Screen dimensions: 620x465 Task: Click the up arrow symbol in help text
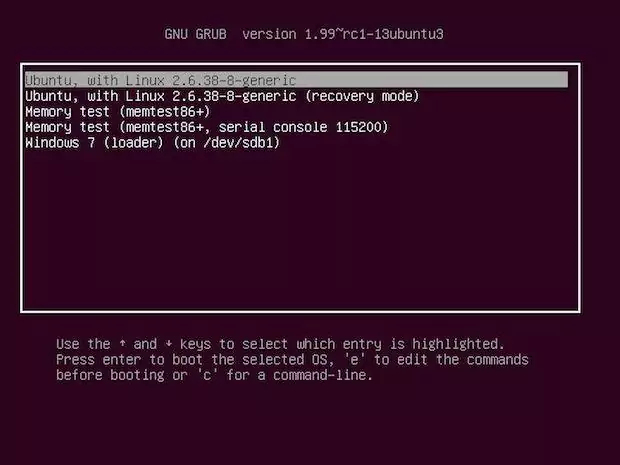pos(122,344)
